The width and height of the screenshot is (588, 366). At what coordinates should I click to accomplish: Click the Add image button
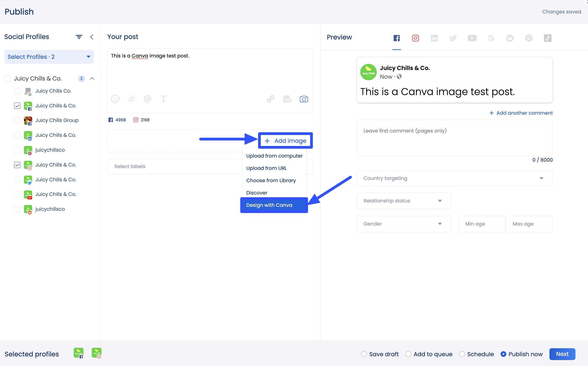tap(285, 140)
